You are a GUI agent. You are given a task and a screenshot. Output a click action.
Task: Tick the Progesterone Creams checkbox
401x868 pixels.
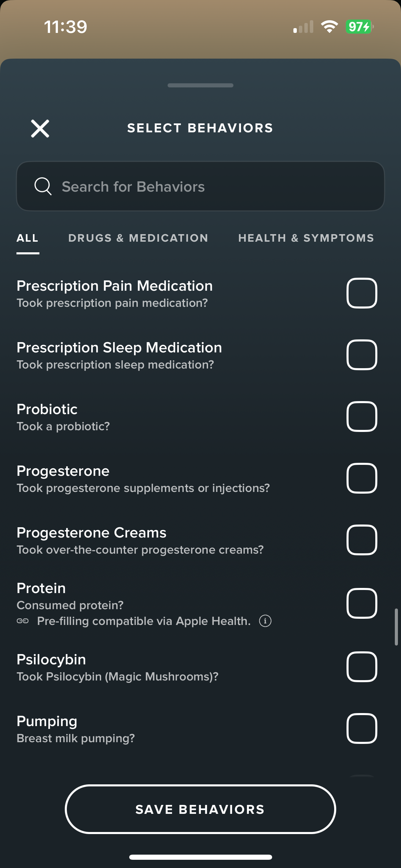click(x=362, y=540)
